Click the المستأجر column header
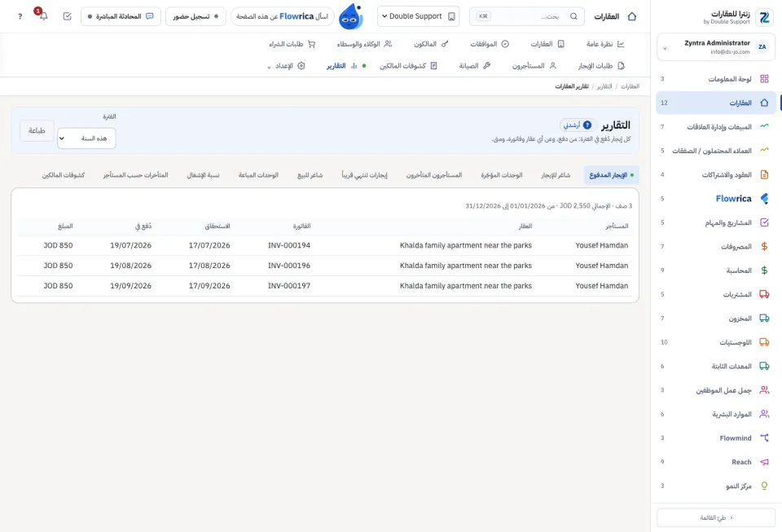782x532 pixels. coord(617,226)
